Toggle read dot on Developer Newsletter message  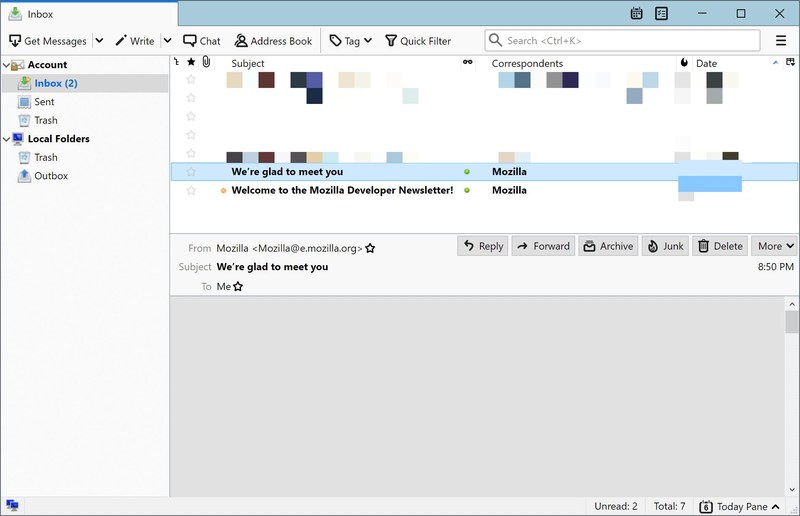click(x=467, y=190)
